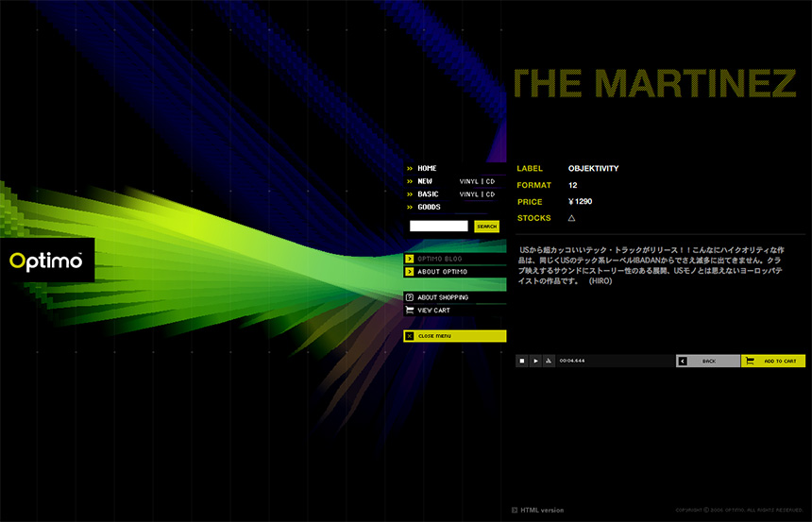This screenshot has height=522, width=812.
Task: Stop the audio preview playback
Action: tap(521, 361)
